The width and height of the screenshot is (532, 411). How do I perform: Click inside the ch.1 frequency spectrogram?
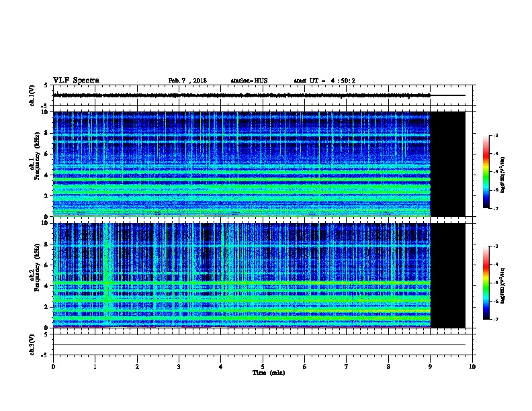[242, 164]
